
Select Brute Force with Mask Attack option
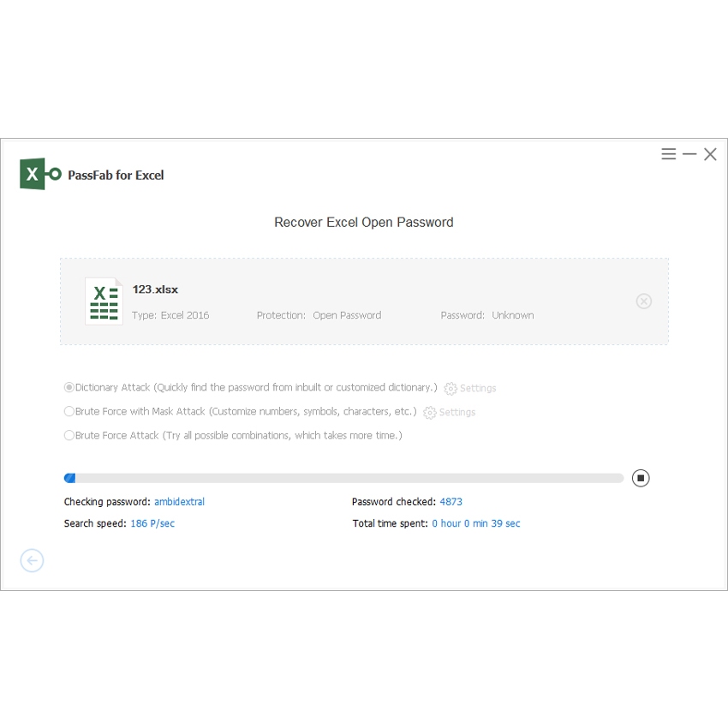[69, 411]
